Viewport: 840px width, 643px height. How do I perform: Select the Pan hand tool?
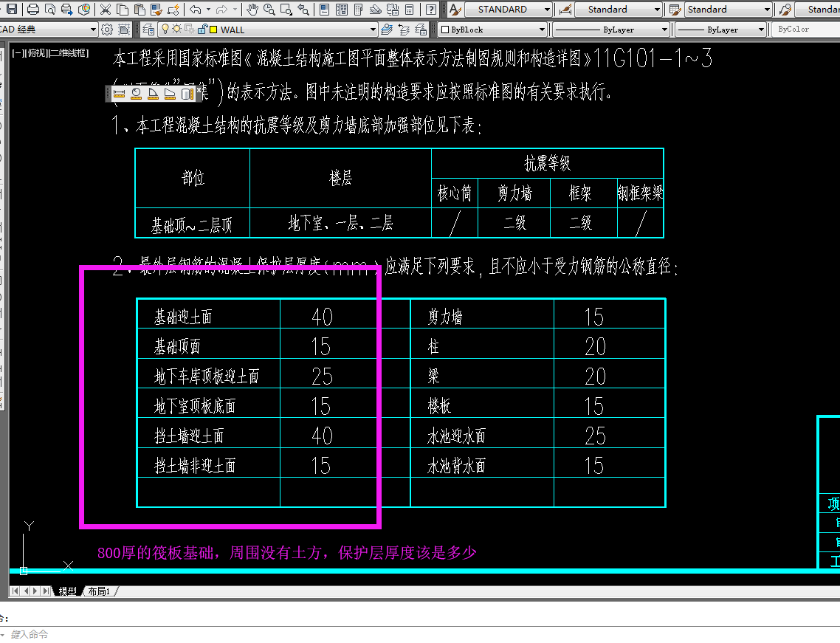[x=252, y=9]
